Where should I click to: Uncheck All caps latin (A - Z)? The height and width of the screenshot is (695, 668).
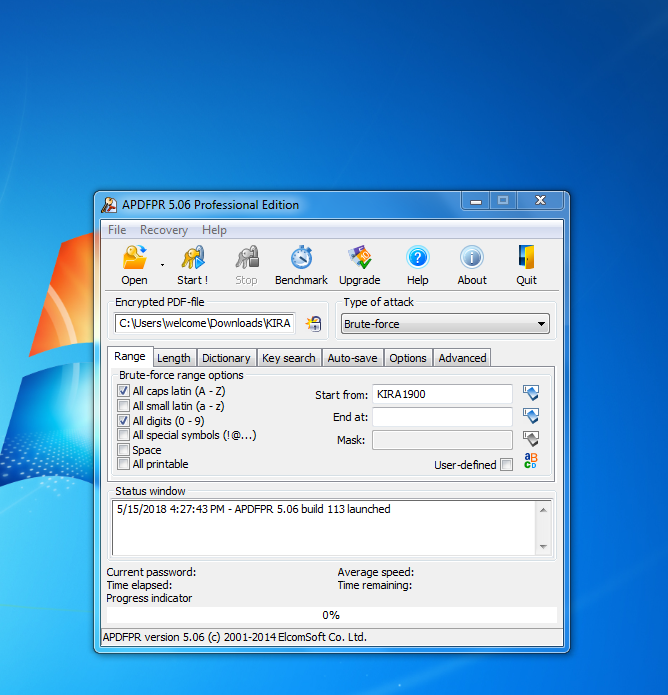[x=123, y=391]
